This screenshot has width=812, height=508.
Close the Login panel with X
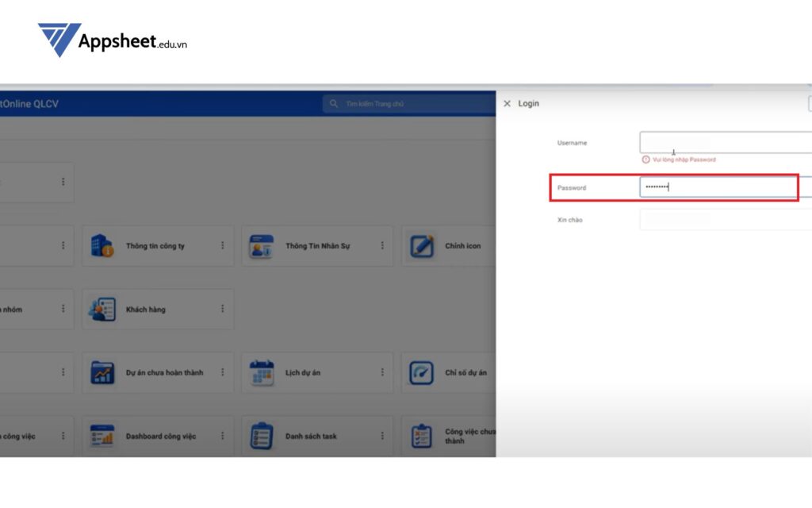(x=507, y=104)
